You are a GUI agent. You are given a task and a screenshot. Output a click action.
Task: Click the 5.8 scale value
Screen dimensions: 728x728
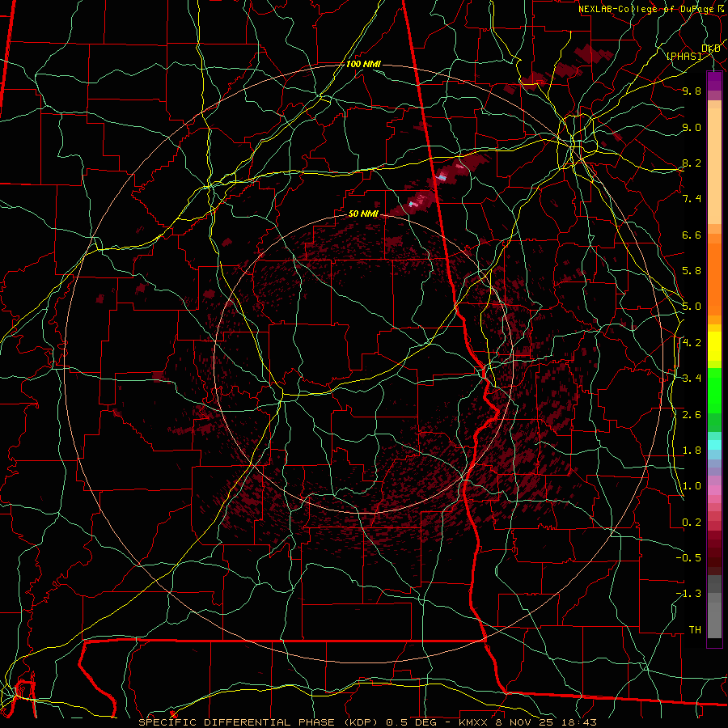(692, 271)
